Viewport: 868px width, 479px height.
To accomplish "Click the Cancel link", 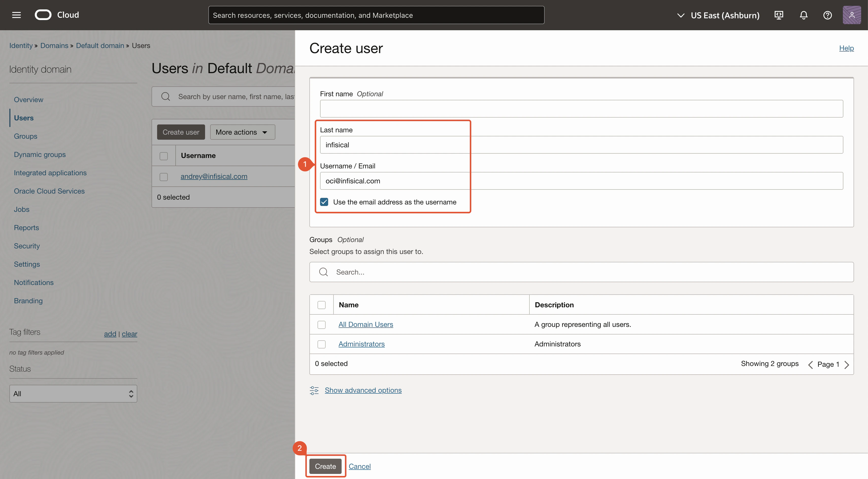I will click(x=360, y=466).
